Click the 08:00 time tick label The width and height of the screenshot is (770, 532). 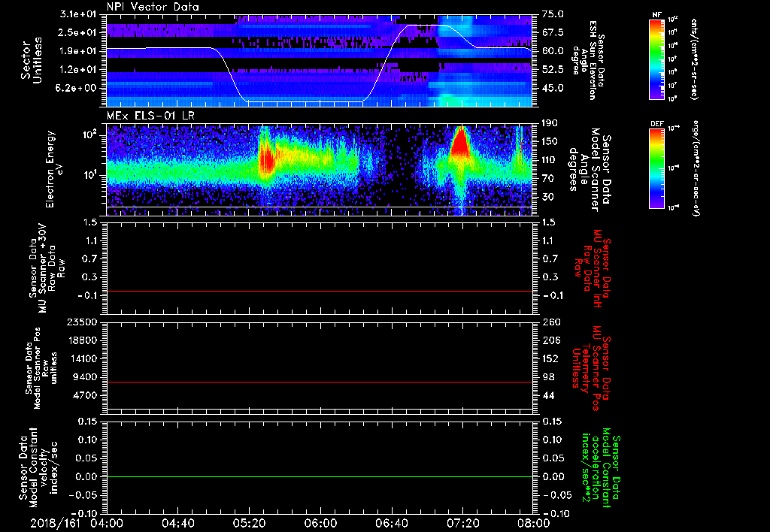534,523
